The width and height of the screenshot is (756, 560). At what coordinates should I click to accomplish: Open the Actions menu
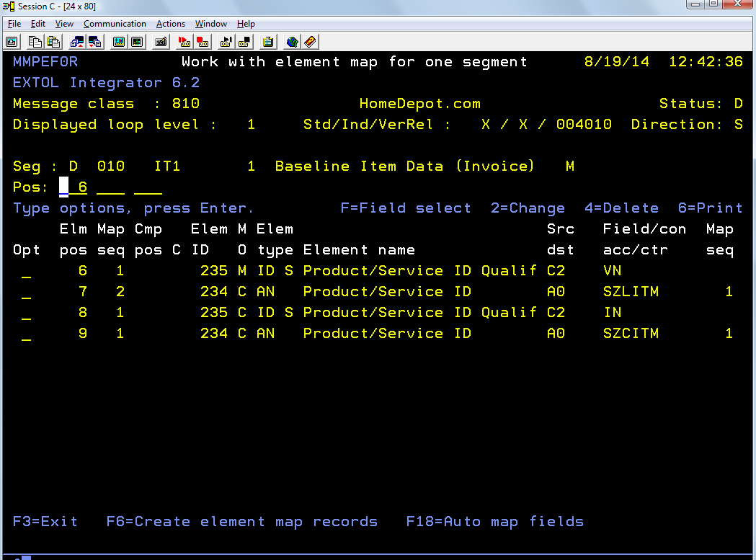171,24
